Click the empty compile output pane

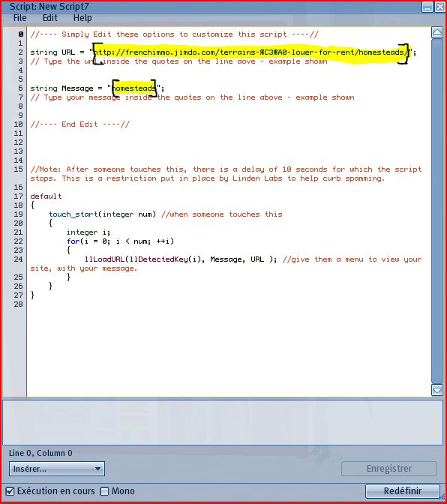coord(223,422)
